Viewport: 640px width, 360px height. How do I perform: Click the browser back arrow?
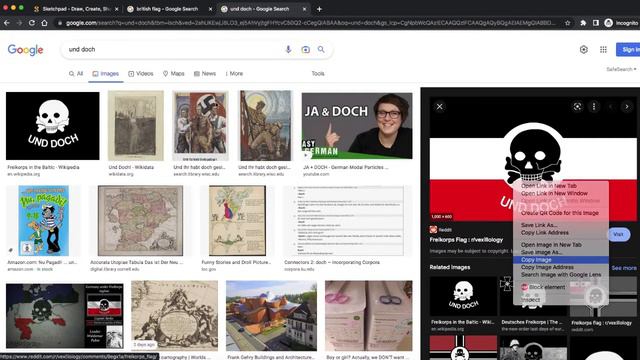coord(7,23)
